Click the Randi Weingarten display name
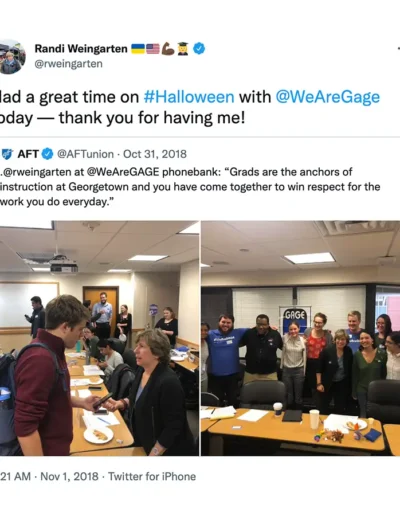The height and width of the screenshot is (516, 400). [x=81, y=49]
